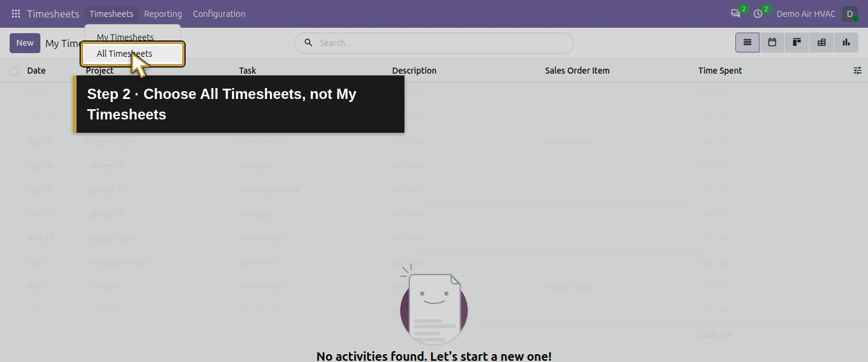Open the activities clock icon

click(x=758, y=14)
